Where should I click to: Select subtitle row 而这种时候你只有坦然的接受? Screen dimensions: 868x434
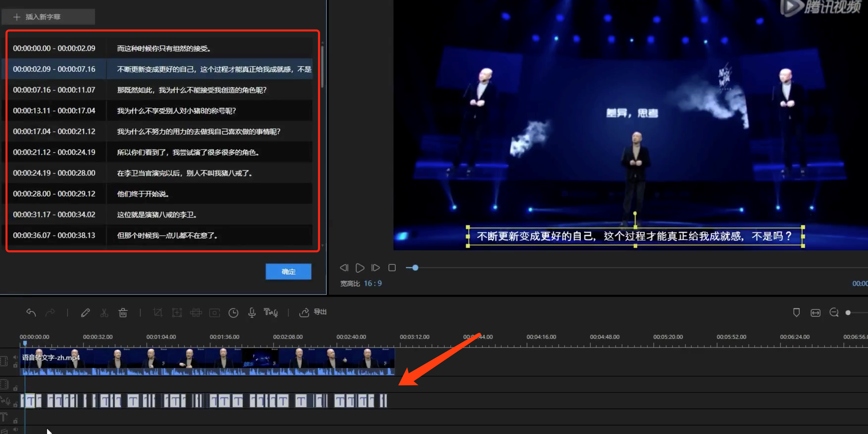point(157,48)
